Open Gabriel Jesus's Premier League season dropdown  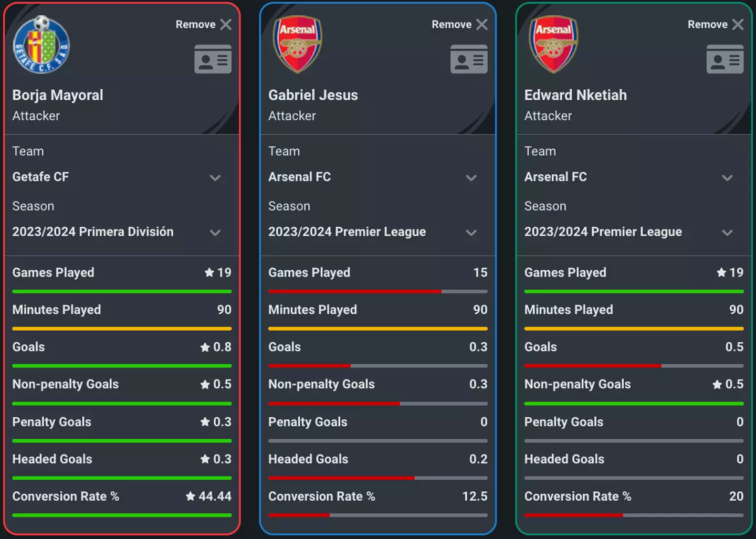click(x=471, y=232)
